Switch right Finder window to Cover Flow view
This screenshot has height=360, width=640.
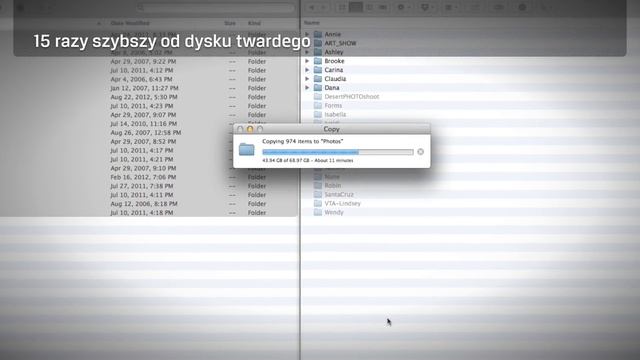tap(383, 7)
